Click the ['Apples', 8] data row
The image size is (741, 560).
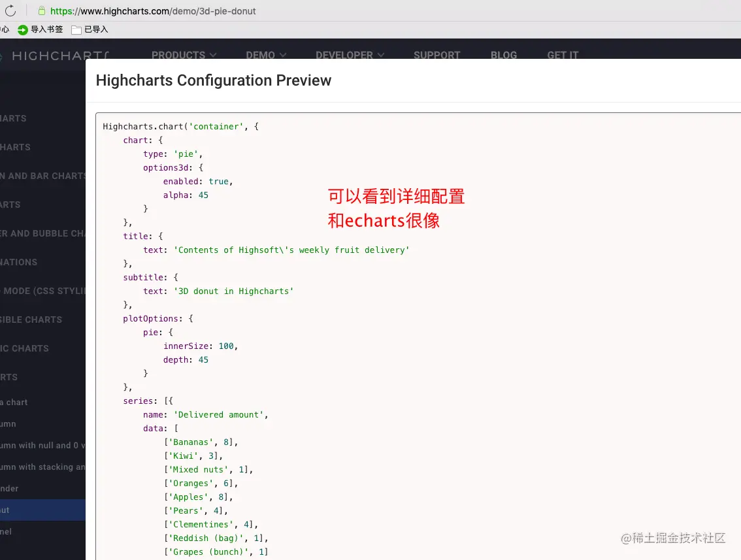(x=199, y=497)
